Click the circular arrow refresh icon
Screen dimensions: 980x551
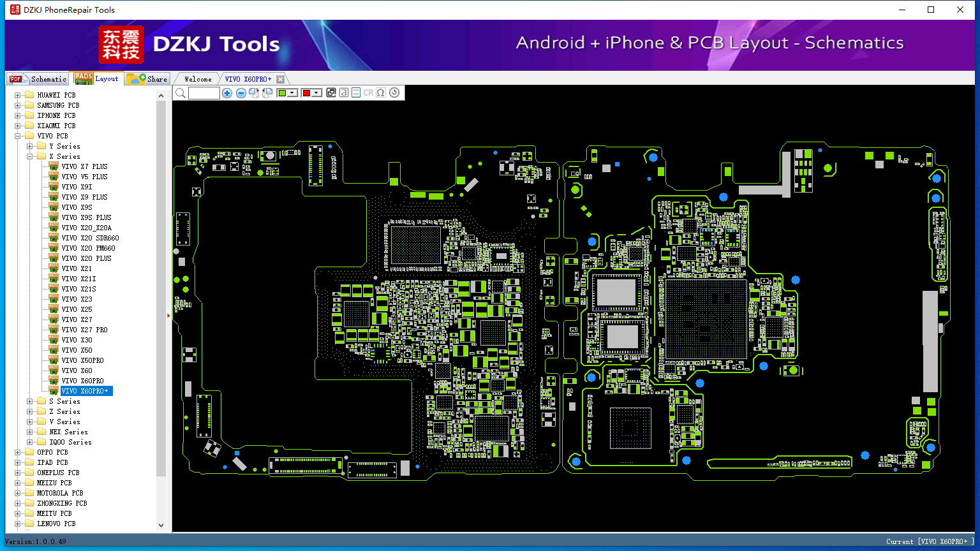tap(394, 93)
